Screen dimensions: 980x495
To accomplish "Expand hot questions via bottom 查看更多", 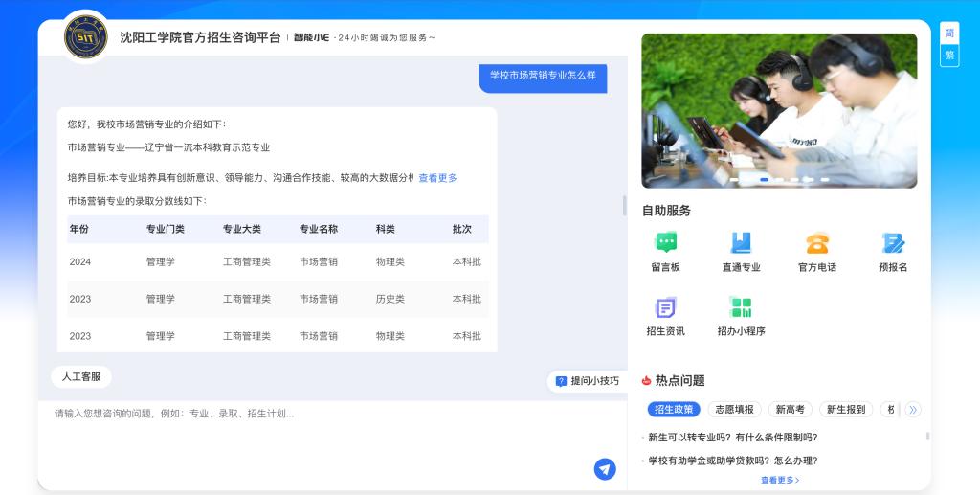I will 780,481.
